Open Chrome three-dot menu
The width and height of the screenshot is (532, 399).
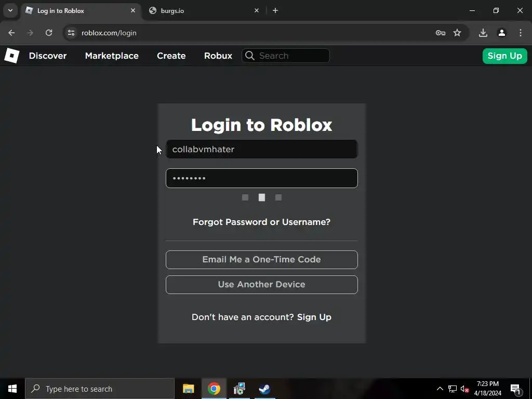click(521, 33)
